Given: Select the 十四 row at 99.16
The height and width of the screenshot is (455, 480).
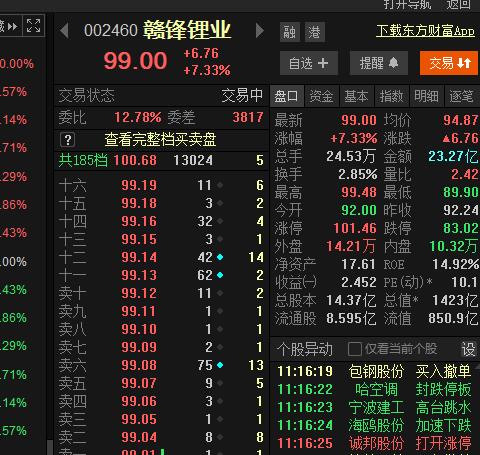Looking at the screenshot, I should coord(161,221).
